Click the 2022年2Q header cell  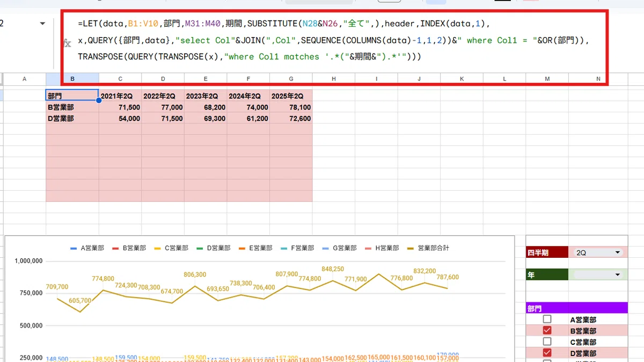163,96
